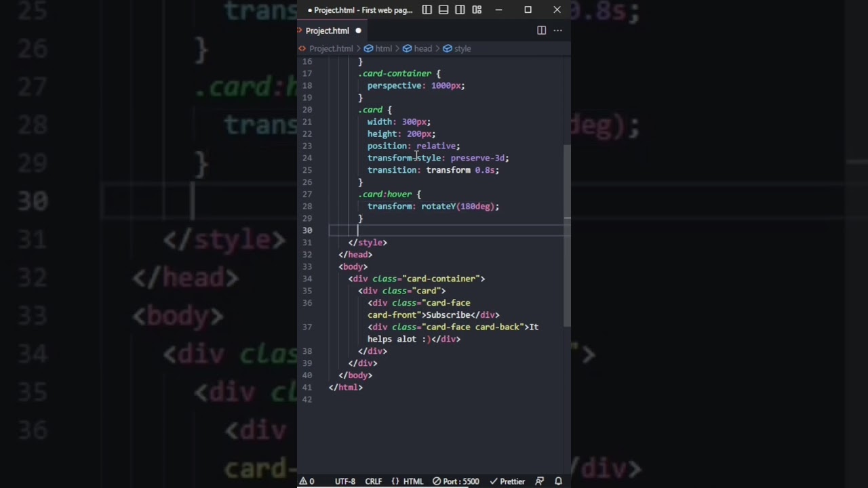868x488 pixels.
Task: Toggle bottom panel layout icon
Action: tap(443, 9)
